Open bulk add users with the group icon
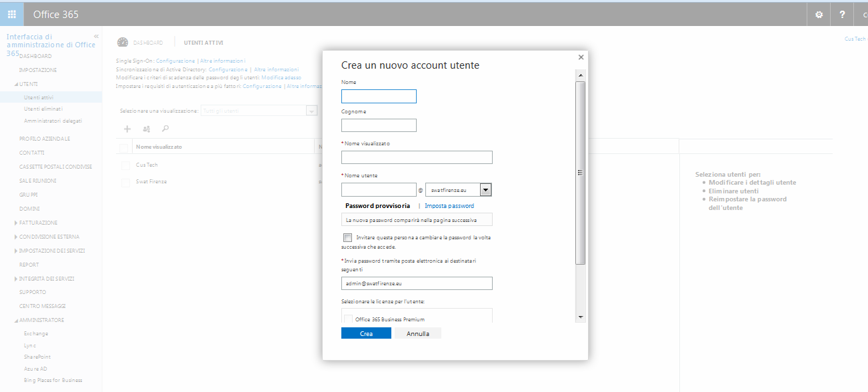The width and height of the screenshot is (868, 392). tap(146, 128)
